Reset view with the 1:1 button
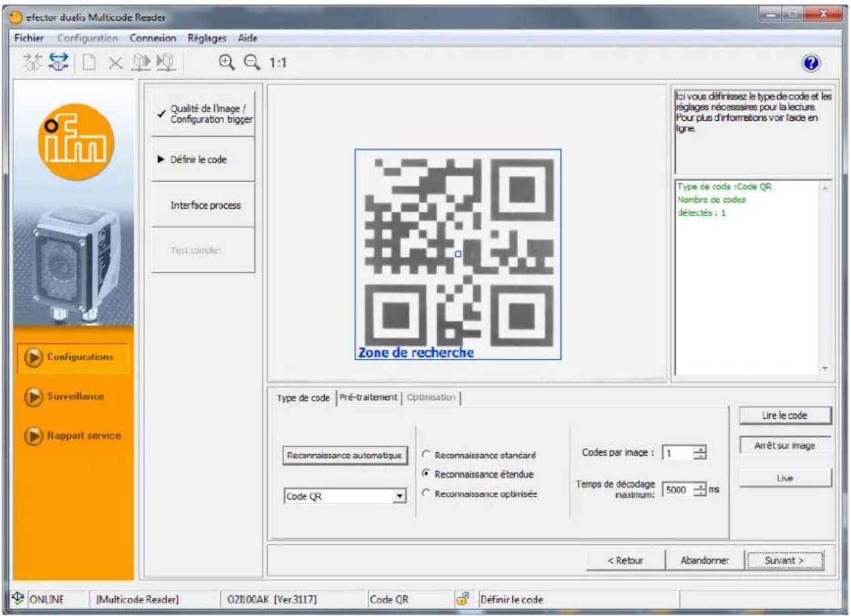 pos(277,63)
